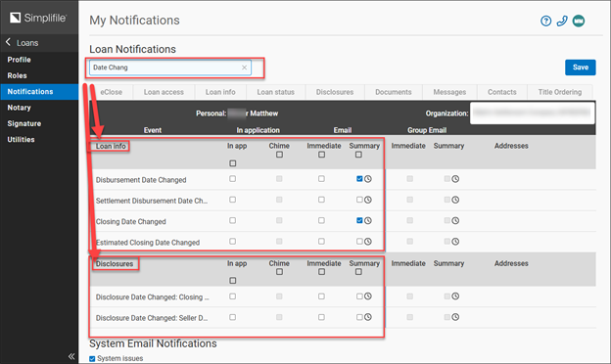Open the Organization selection box
Viewport: 611px width, 364px height.
click(533, 114)
